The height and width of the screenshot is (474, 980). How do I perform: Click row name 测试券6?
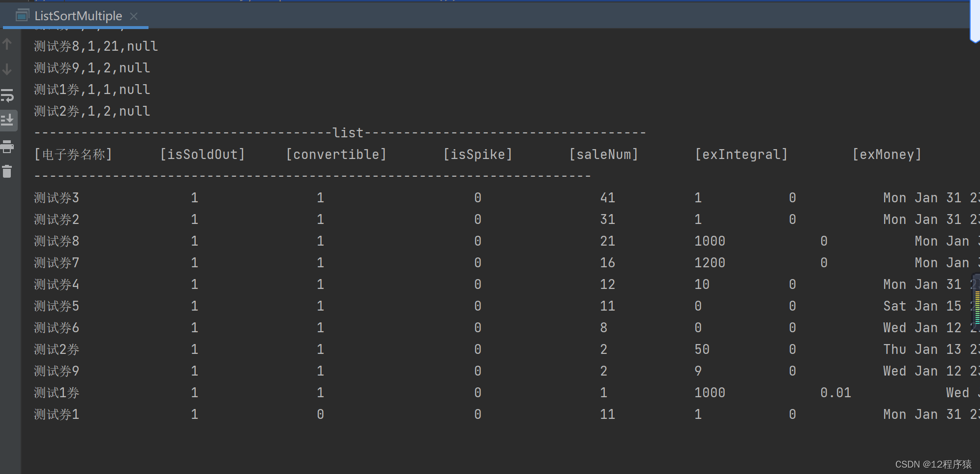pyautogui.click(x=57, y=328)
